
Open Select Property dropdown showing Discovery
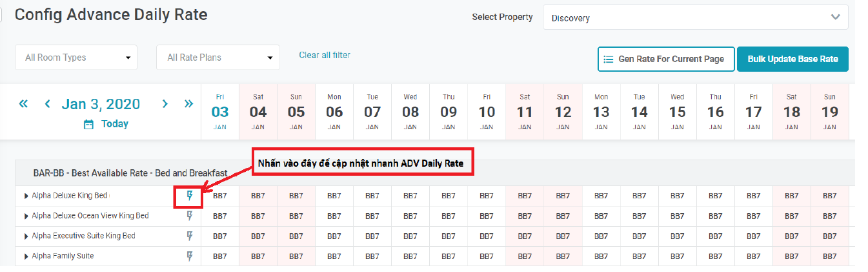(696, 18)
